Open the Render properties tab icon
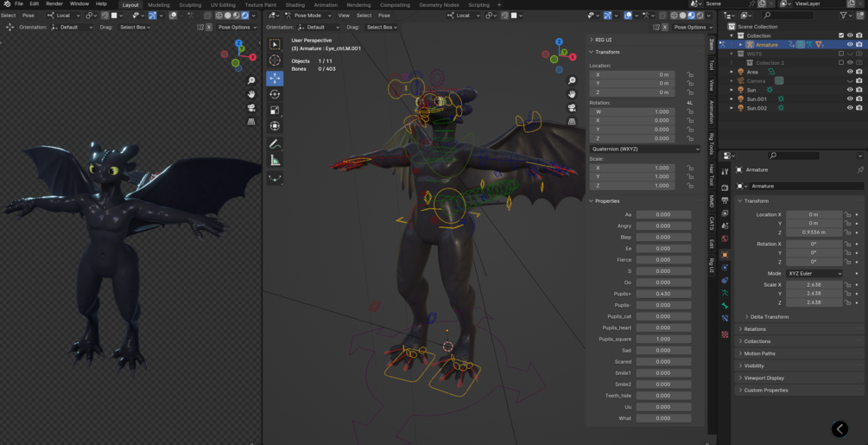 click(x=725, y=188)
